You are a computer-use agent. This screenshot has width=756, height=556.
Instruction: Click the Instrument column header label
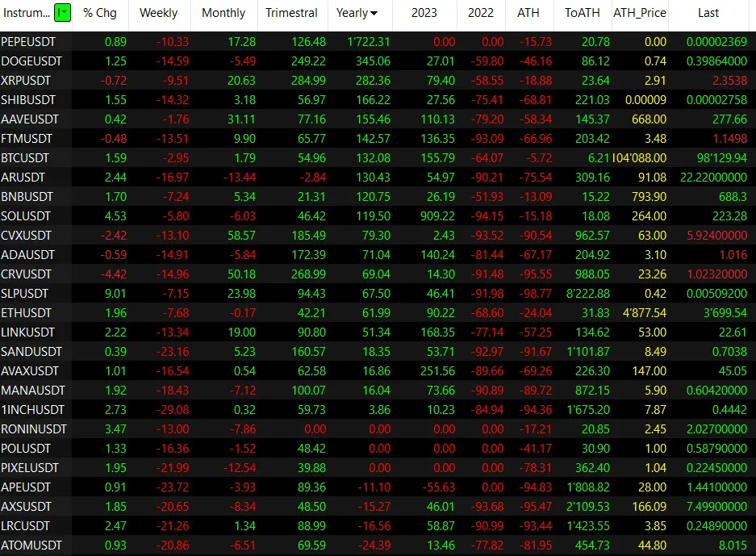point(27,13)
